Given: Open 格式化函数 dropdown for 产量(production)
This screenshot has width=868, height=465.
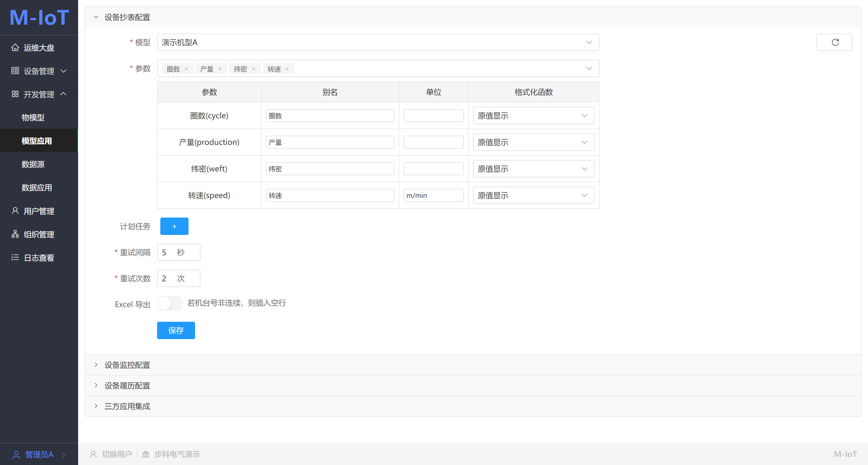Looking at the screenshot, I should click(x=533, y=142).
